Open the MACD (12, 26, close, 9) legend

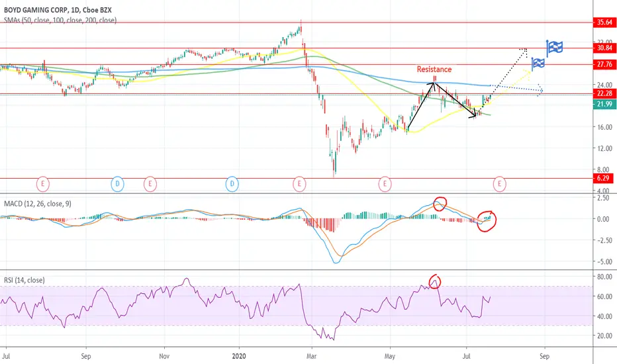[38, 203]
